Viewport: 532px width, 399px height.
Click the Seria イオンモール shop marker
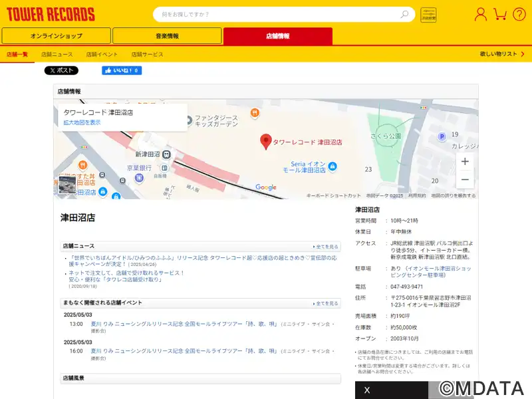point(332,166)
